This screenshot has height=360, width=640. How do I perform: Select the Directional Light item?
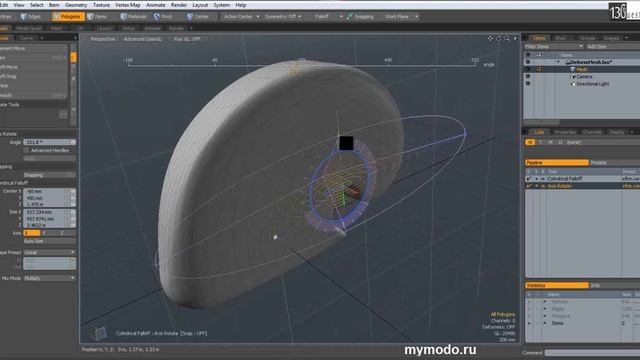pos(592,84)
